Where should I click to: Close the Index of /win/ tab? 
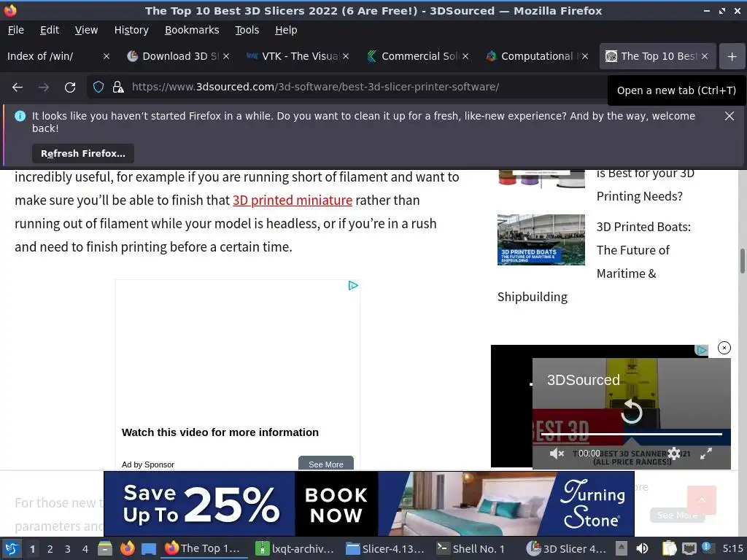point(107,56)
